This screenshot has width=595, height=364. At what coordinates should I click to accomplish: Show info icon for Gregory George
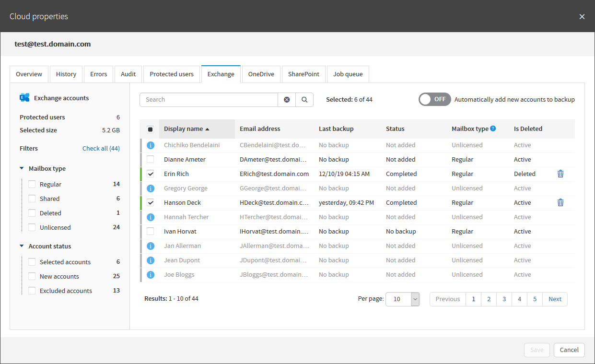point(151,188)
